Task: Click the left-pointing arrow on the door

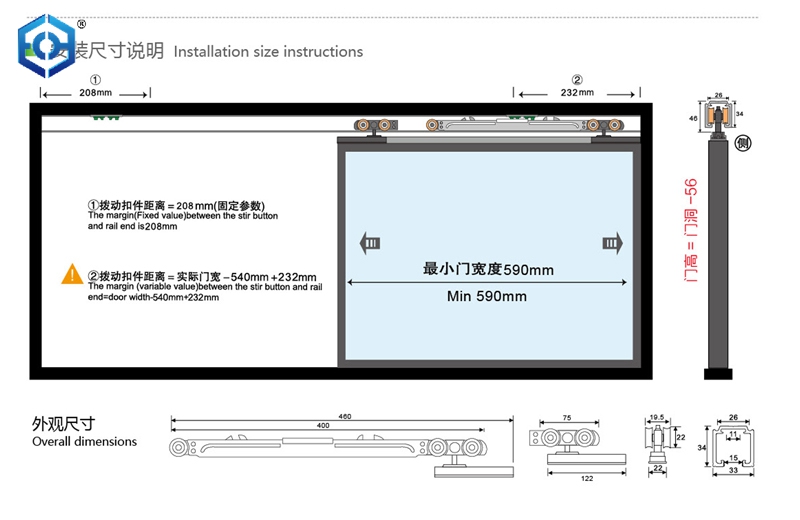Action: pyautogui.click(x=369, y=242)
